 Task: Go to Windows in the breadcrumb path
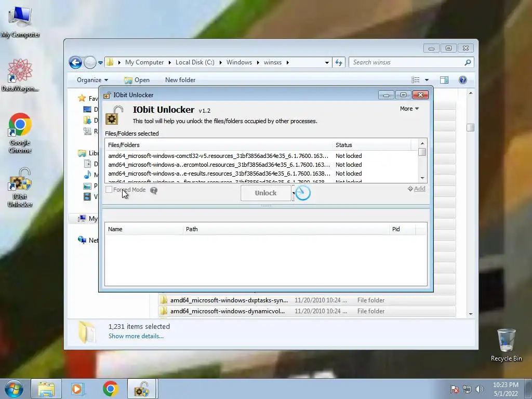(239, 62)
